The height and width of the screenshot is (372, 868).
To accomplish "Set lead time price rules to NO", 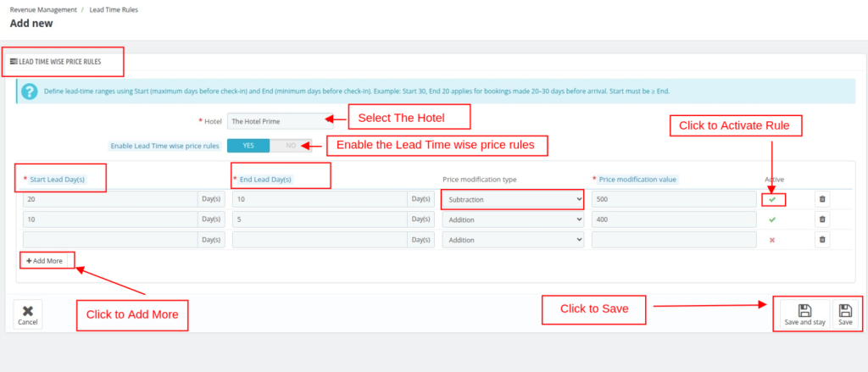I will pos(291,146).
